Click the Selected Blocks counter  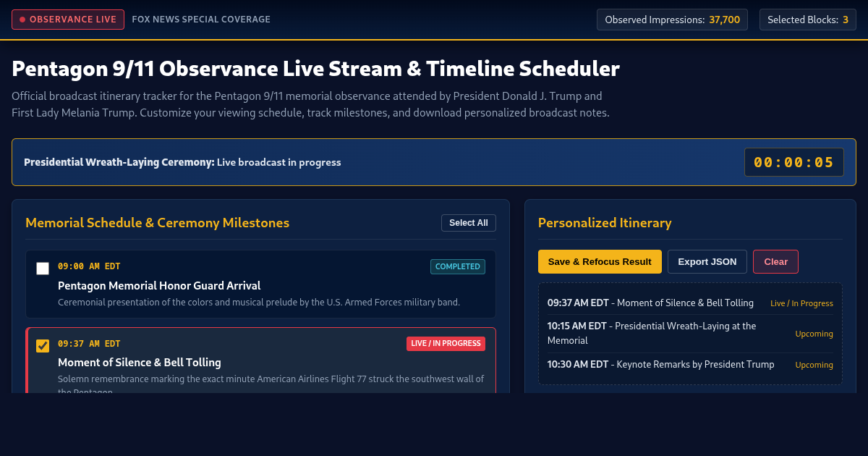tap(808, 20)
